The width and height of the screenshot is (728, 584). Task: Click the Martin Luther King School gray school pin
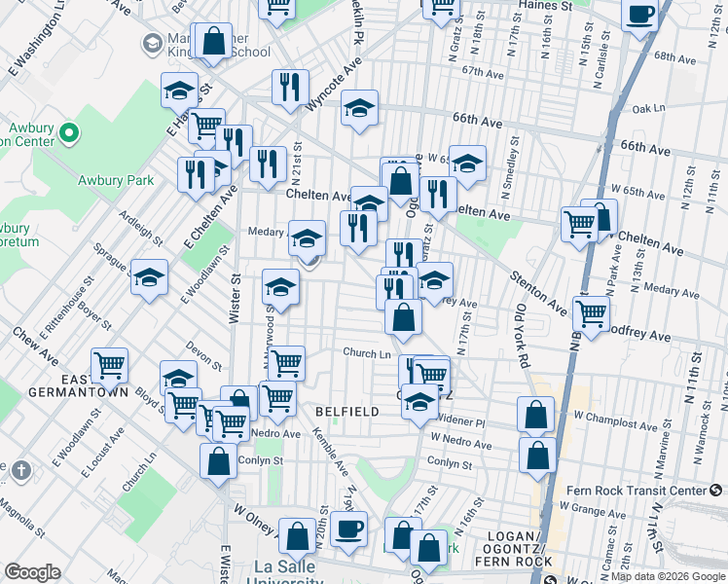point(152,45)
